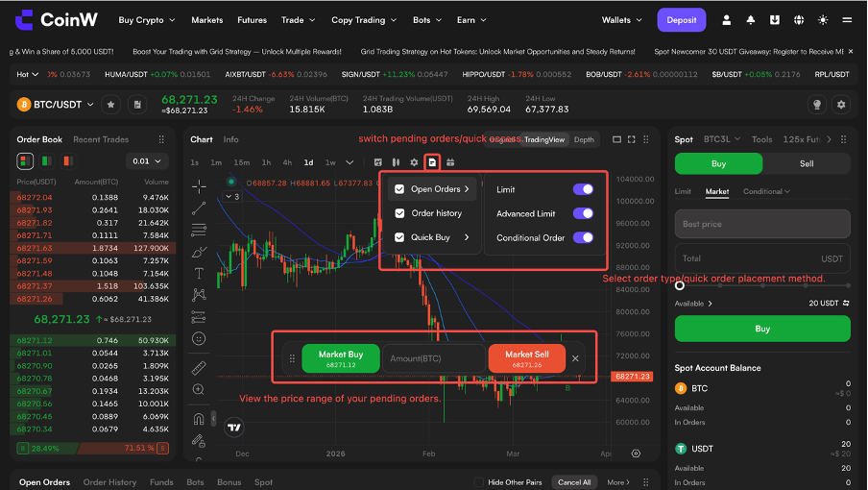Open the BTC/USDT pair selector
868x490 pixels.
point(56,104)
